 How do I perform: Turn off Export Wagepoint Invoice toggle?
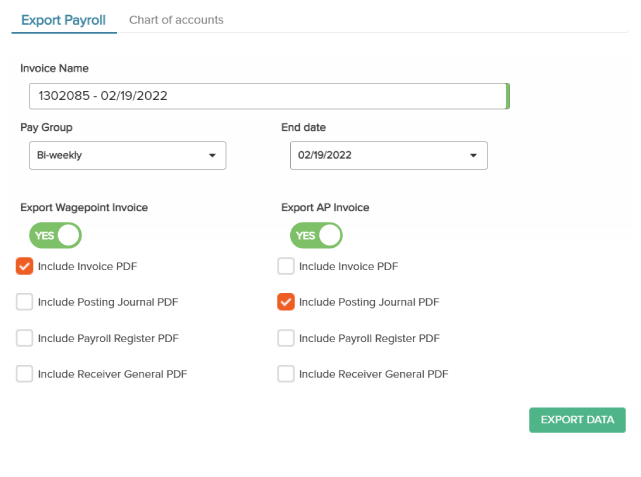[x=55, y=235]
